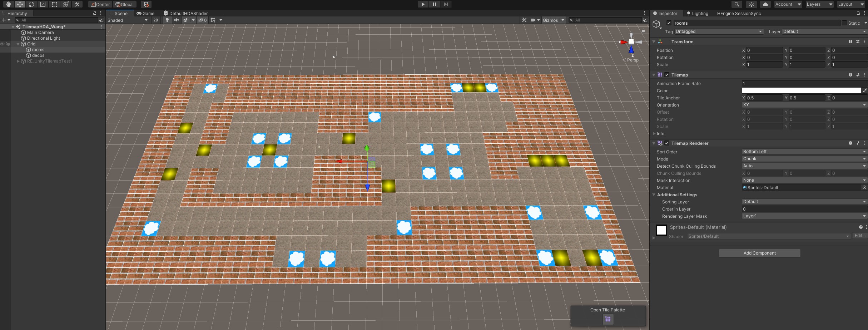
Task: Click the Hierarchy add plus button
Action: pos(4,20)
